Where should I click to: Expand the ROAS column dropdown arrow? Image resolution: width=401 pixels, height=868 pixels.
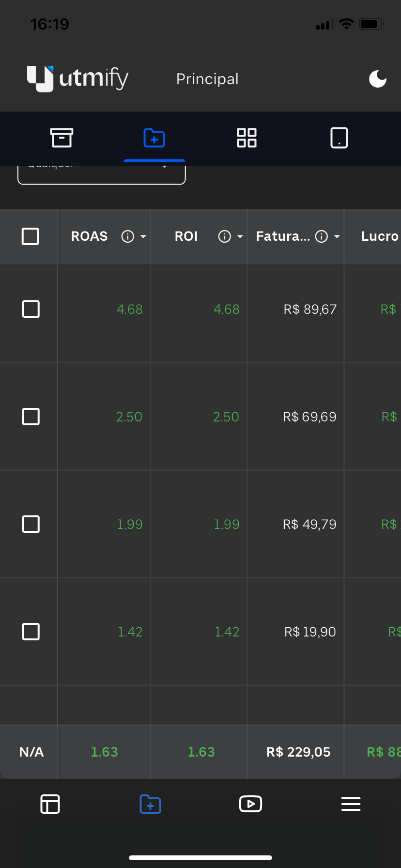[x=143, y=236]
